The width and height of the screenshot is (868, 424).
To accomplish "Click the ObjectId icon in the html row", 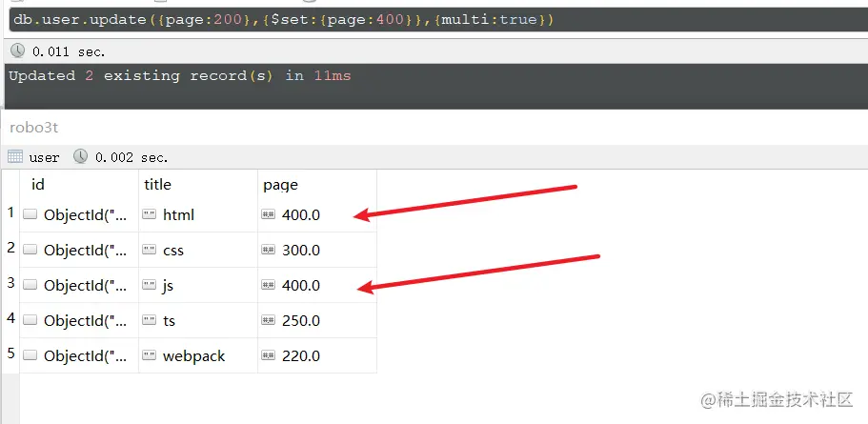I will coord(30,214).
